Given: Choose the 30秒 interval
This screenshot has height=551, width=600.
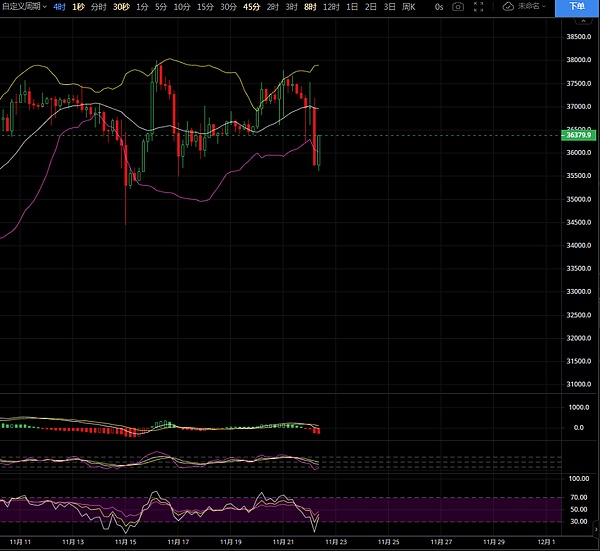Looking at the screenshot, I should pyautogui.click(x=121, y=6).
